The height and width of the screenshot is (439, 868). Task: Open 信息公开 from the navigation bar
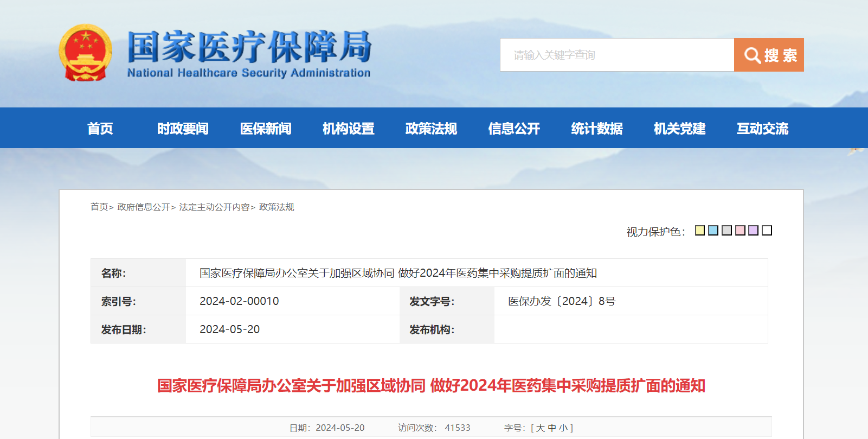514,129
